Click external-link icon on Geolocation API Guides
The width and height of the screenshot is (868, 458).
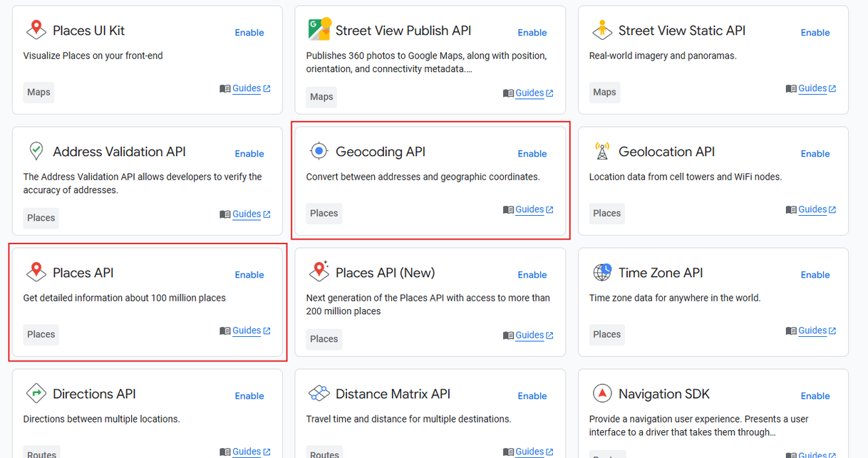832,209
